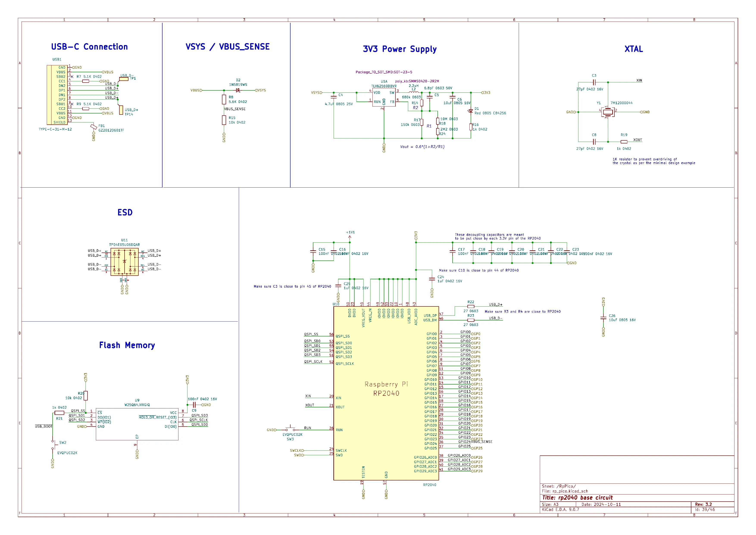
Task: Click the D1 LED symbol
Action: (471, 111)
